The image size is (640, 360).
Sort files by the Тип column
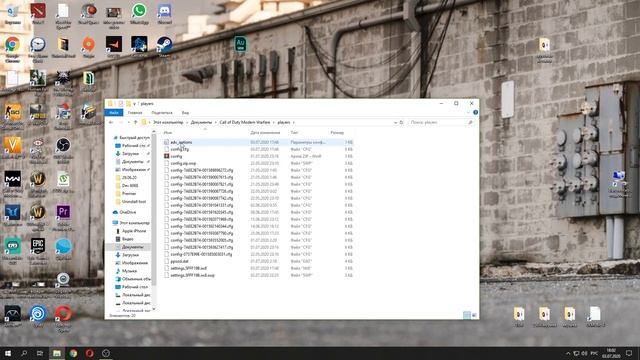pos(294,133)
